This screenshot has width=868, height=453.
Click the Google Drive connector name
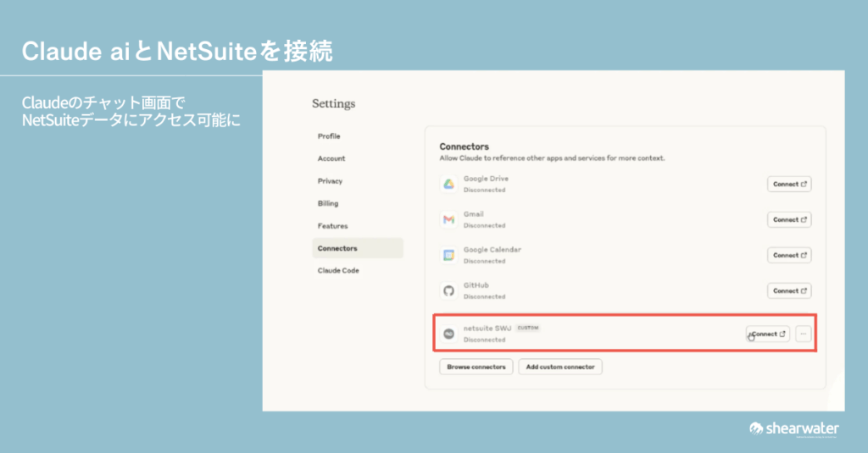pyautogui.click(x=486, y=179)
